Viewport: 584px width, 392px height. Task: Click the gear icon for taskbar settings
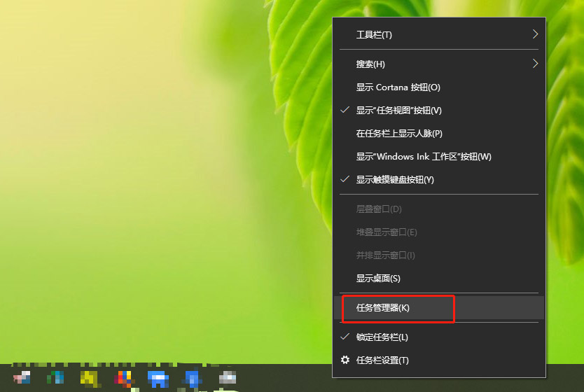pyautogui.click(x=345, y=360)
